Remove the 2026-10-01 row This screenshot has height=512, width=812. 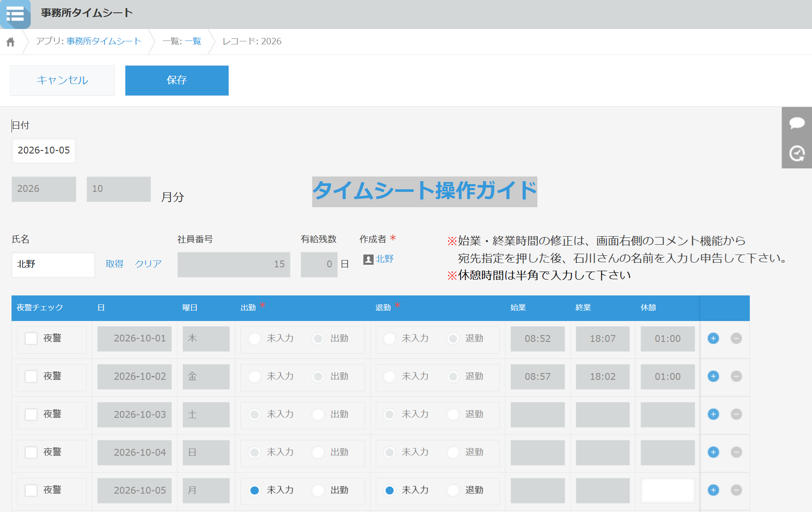click(736, 338)
